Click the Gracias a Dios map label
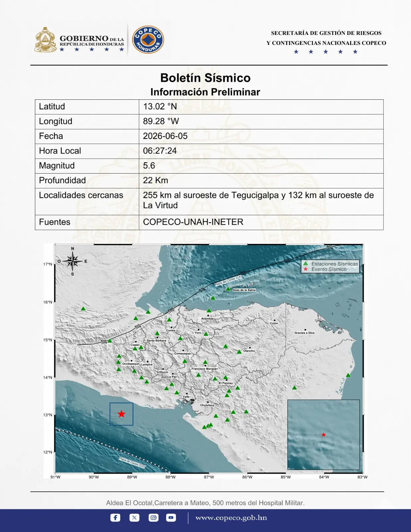 (304, 332)
